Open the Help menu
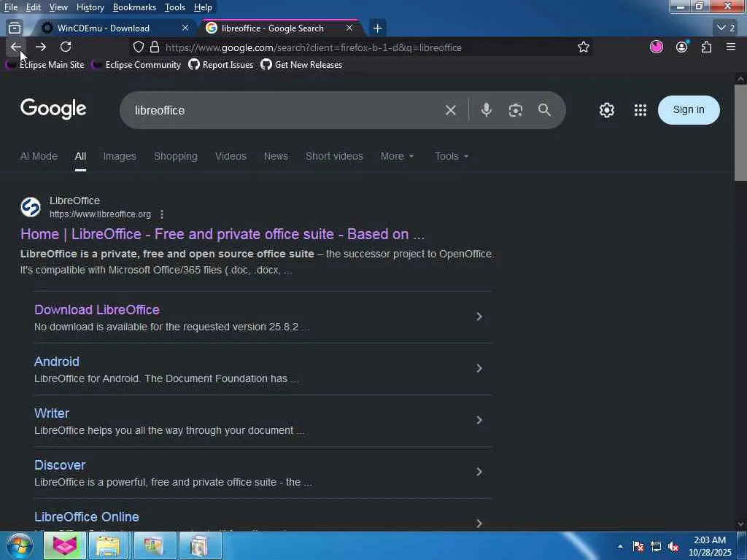This screenshot has height=560, width=747. (203, 7)
